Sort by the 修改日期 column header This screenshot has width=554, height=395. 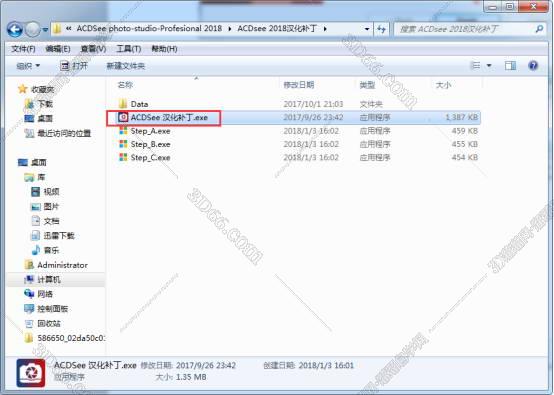pyautogui.click(x=299, y=85)
